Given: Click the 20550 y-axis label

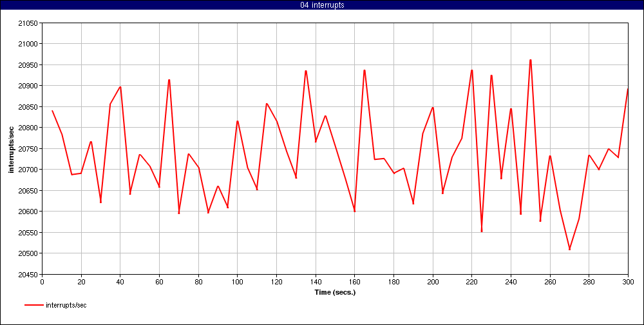Looking at the screenshot, I should click(28, 233).
